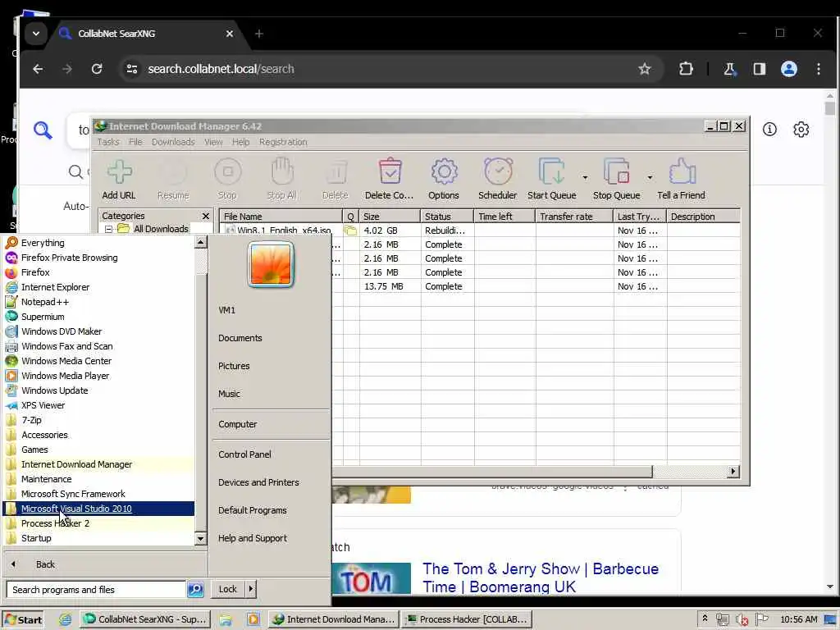The height and width of the screenshot is (630, 840).
Task: Click the Start menu search magnifier button
Action: pyautogui.click(x=195, y=589)
